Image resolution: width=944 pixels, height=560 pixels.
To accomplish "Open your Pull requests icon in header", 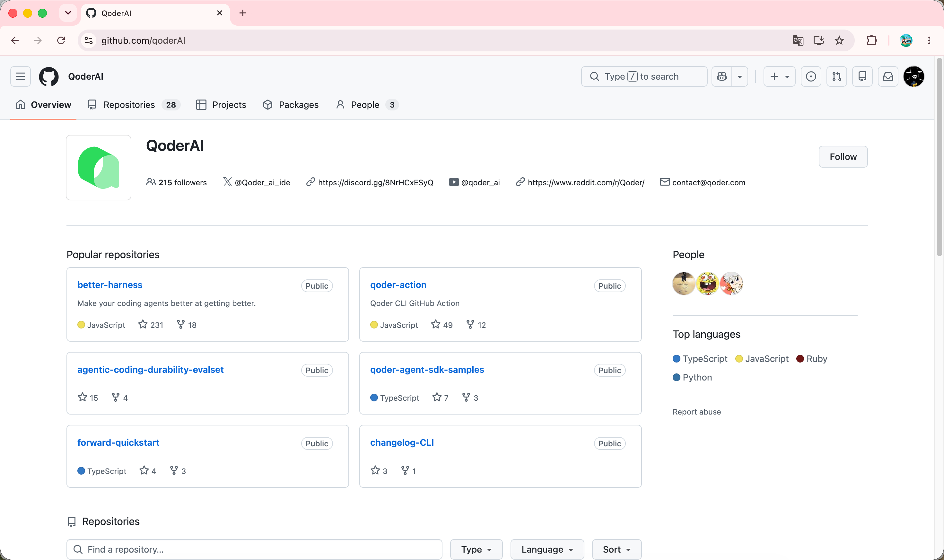I will [x=836, y=77].
